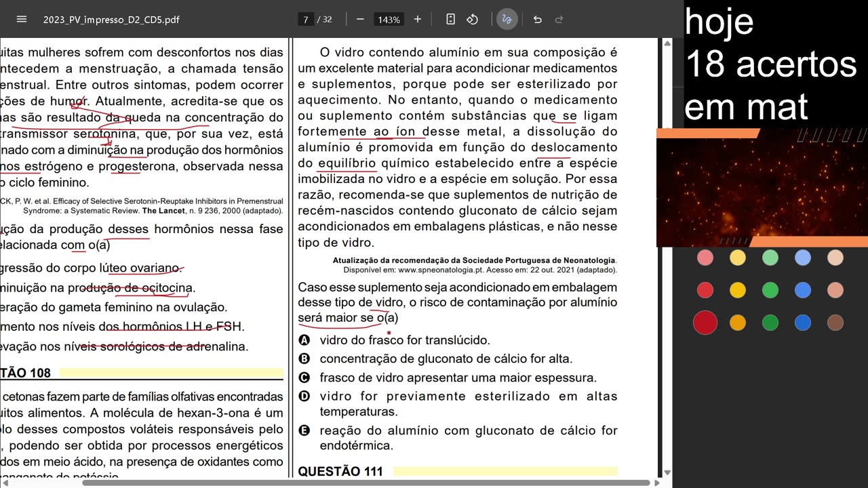Click the 'QUESTÃO 111' heading

340,472
